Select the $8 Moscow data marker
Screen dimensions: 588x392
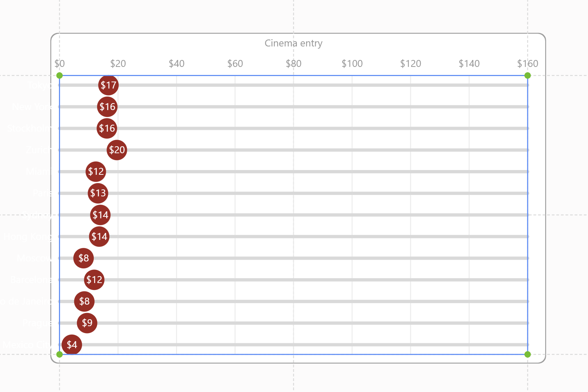coord(84,258)
